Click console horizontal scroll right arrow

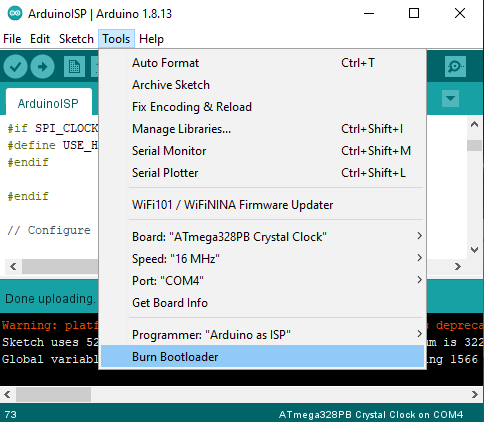[x=475, y=395]
